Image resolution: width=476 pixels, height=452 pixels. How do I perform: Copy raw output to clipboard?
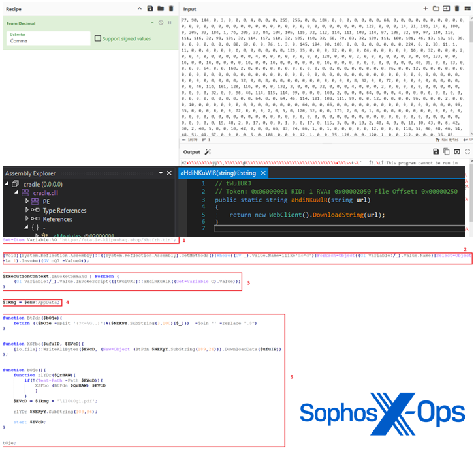(x=446, y=151)
